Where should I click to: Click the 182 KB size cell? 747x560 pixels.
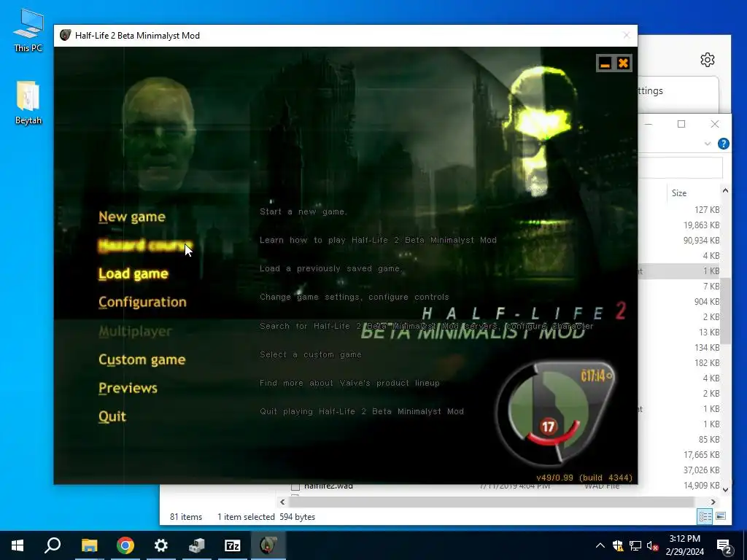tap(706, 363)
